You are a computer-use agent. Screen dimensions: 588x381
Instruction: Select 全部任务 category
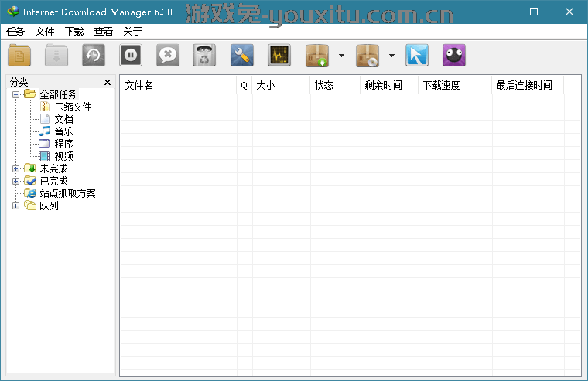click(x=58, y=94)
